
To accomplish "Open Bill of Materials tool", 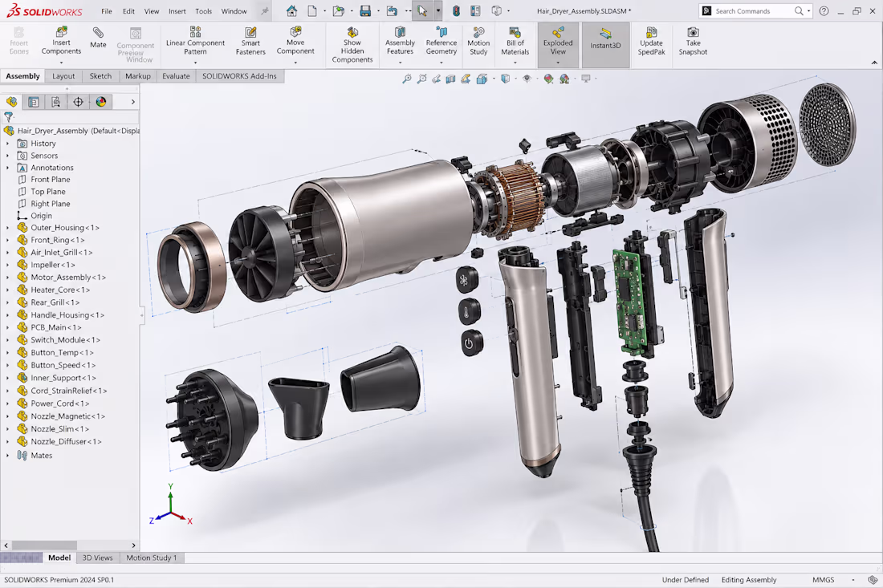I will coord(515,41).
